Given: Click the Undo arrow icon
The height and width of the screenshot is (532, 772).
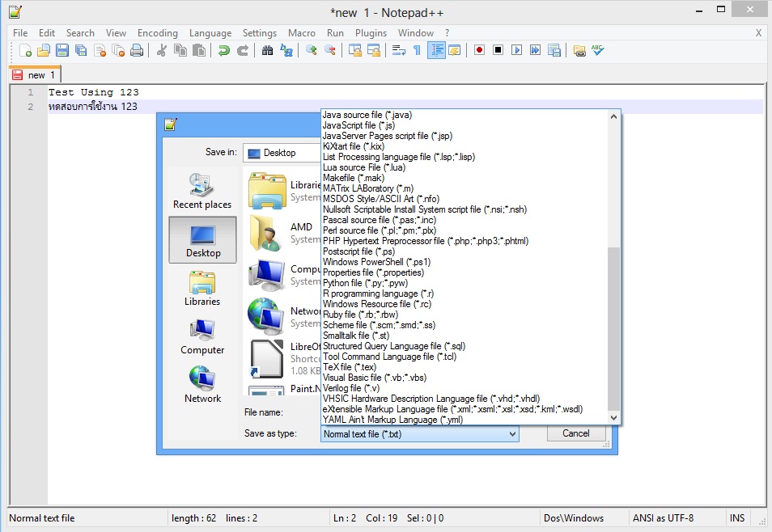Looking at the screenshot, I should (224, 50).
